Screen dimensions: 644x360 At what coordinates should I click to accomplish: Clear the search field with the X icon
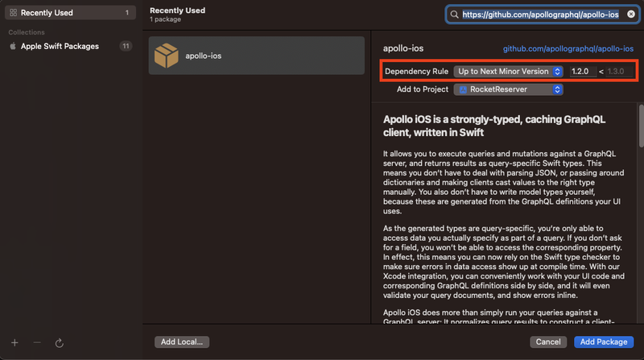(x=630, y=14)
